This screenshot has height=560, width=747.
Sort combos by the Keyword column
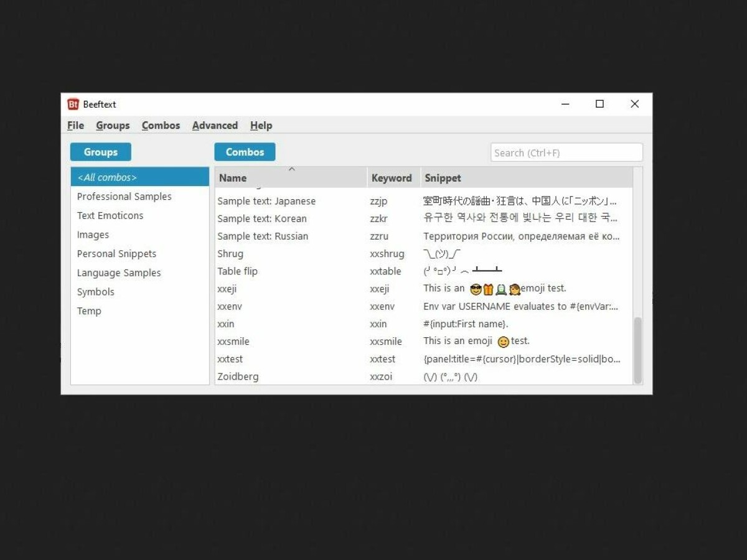click(392, 177)
